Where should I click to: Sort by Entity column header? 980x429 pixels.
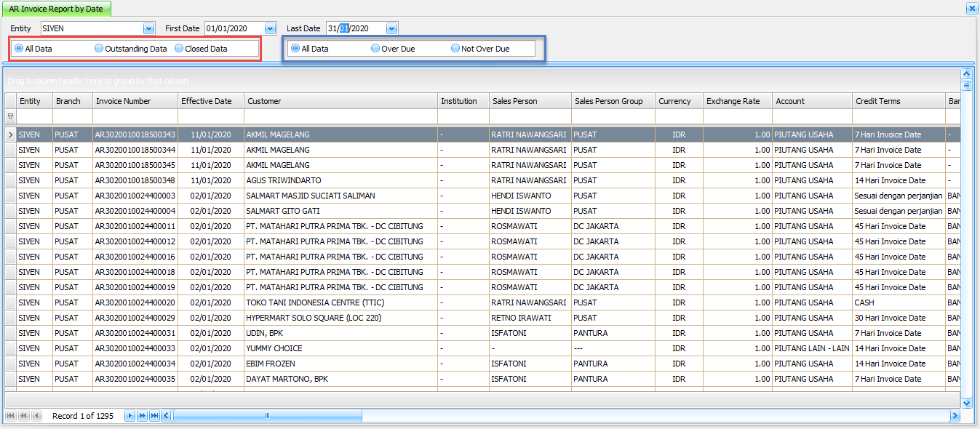[x=34, y=101]
